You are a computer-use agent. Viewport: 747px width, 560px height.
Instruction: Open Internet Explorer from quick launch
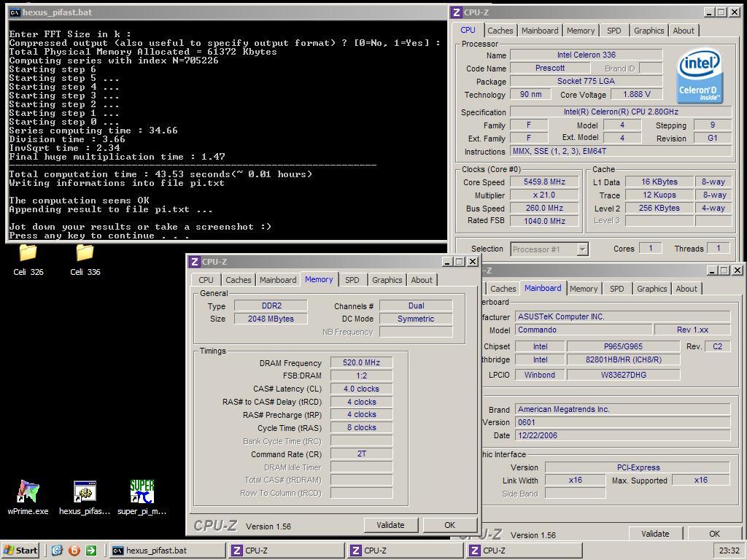pyautogui.click(x=57, y=551)
